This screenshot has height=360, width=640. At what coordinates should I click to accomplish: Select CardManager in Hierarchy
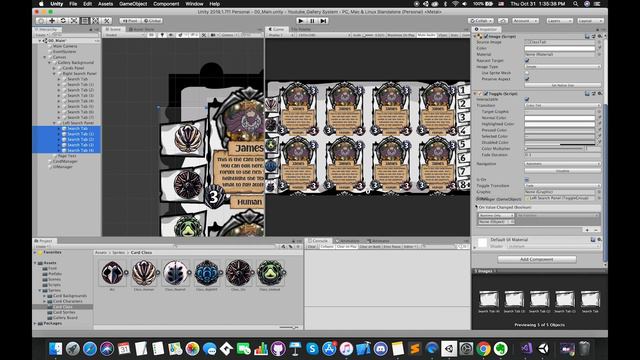coord(65,161)
